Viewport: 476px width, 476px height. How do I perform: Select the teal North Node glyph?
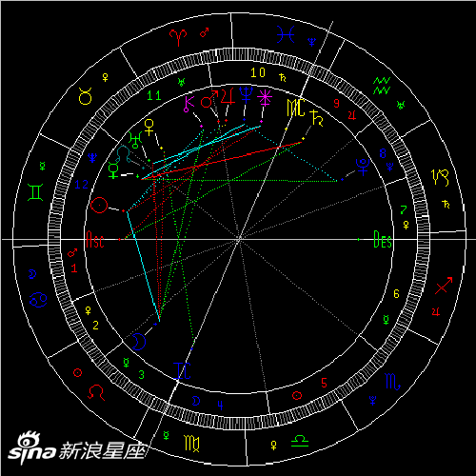click(123, 154)
